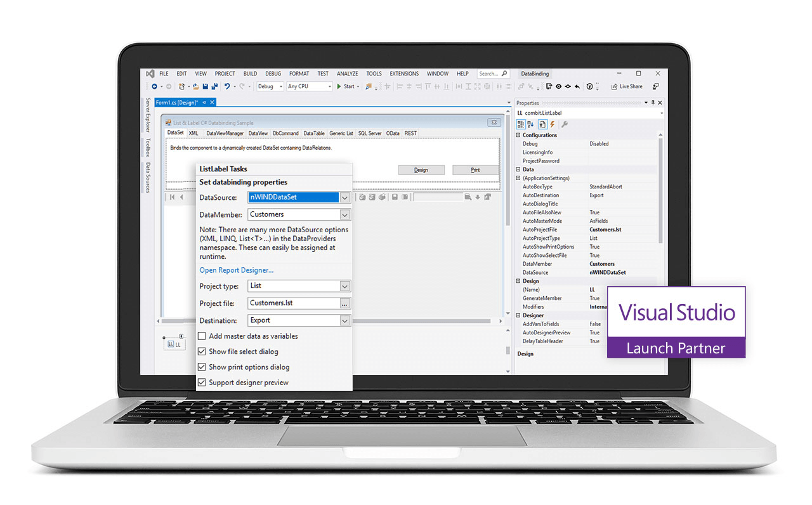The width and height of the screenshot is (812, 505).
Task: Click the Send Feedback person icon
Action: (x=656, y=86)
